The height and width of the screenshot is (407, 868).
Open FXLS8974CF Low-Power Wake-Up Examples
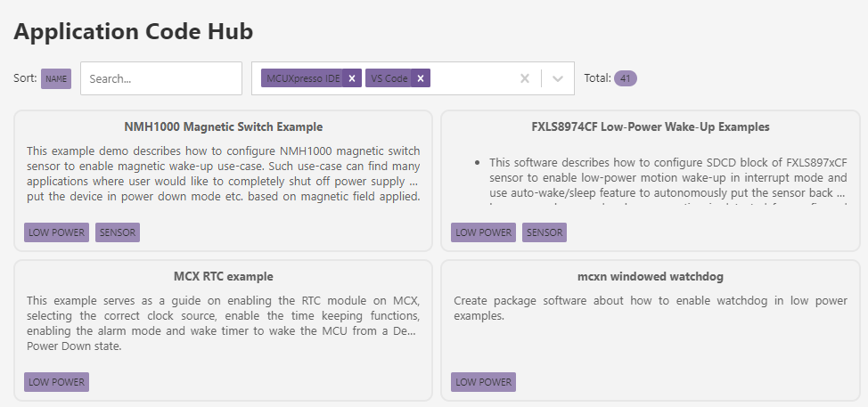pos(650,126)
